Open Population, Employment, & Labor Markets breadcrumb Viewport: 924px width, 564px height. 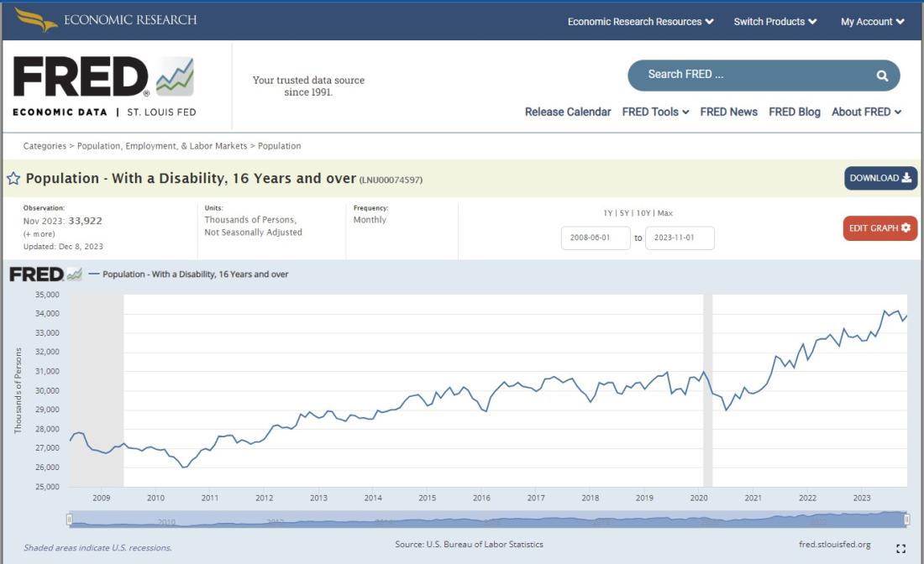coord(162,146)
